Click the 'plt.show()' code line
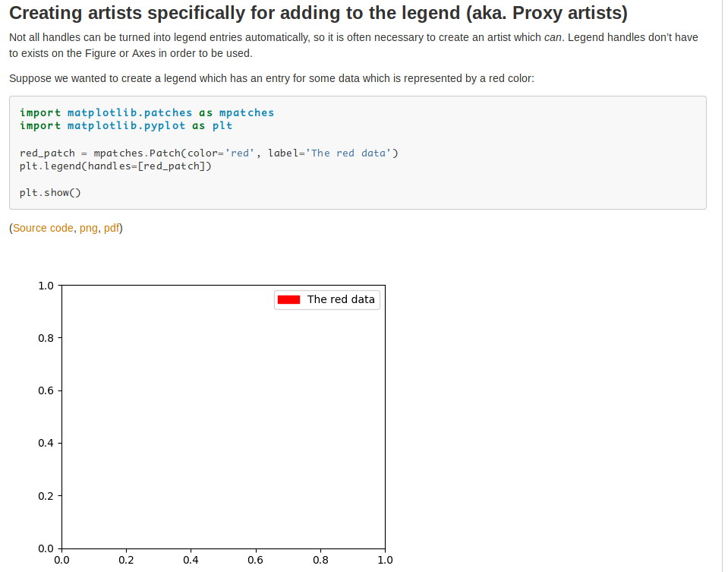This screenshot has width=728, height=572. pyautogui.click(x=50, y=192)
